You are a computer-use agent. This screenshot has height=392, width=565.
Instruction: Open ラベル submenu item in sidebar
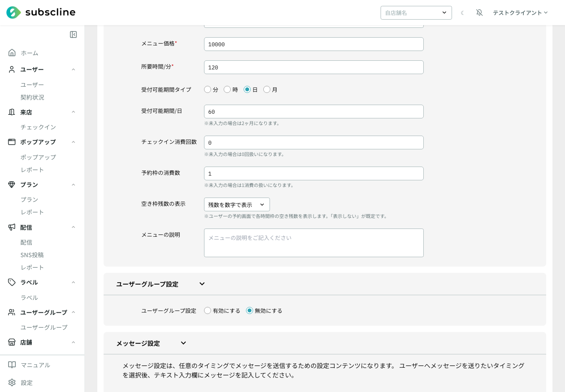(29, 298)
